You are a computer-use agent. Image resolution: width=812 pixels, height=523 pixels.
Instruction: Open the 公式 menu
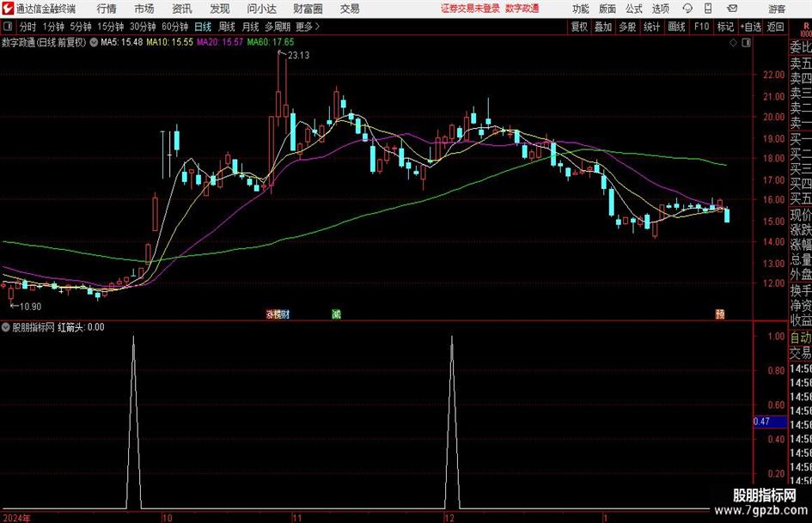coord(634,9)
